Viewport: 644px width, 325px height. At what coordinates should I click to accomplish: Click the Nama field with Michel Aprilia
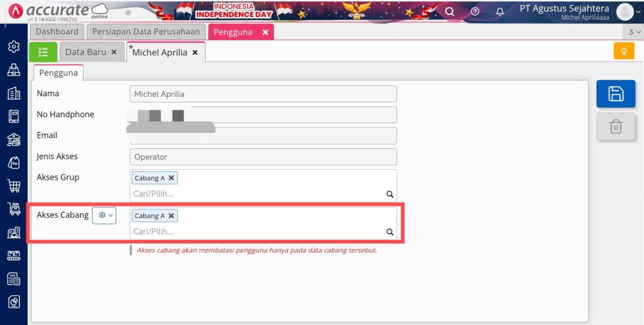(x=264, y=94)
